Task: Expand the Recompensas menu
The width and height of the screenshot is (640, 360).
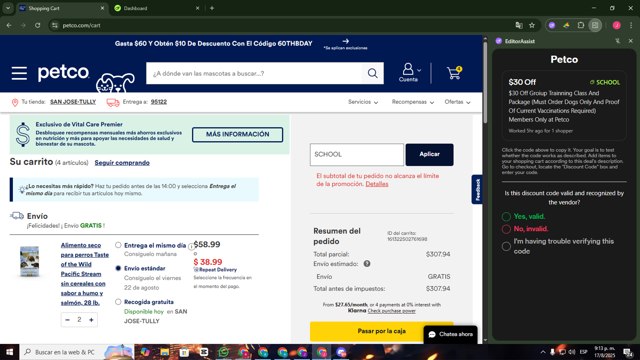Action: click(x=413, y=102)
